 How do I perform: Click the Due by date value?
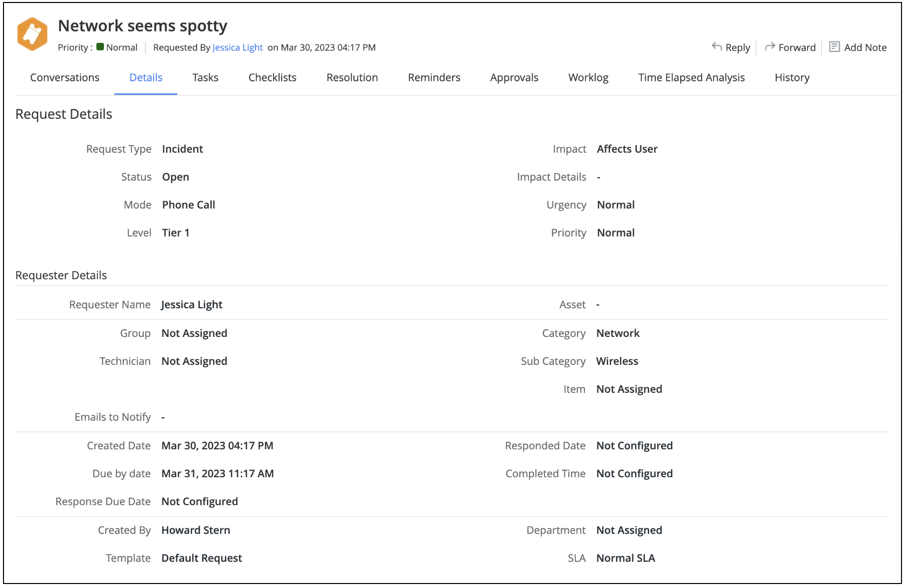217,474
